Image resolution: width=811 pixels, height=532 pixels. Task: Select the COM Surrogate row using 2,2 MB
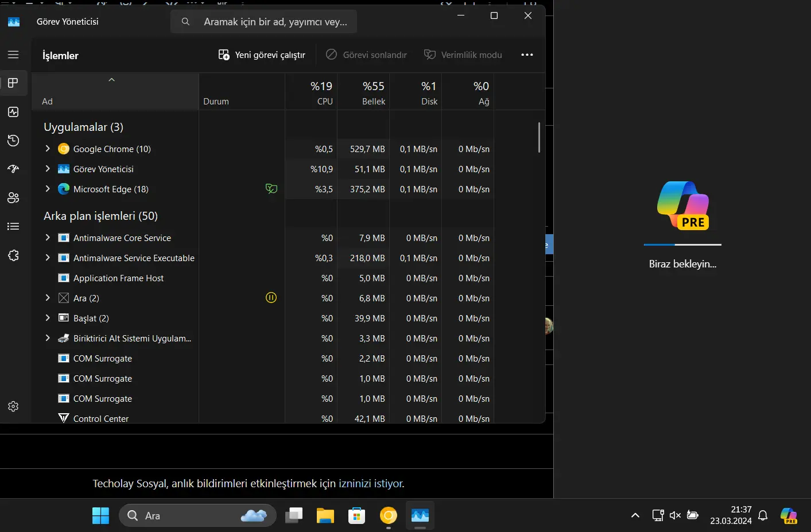pyautogui.click(x=263, y=358)
